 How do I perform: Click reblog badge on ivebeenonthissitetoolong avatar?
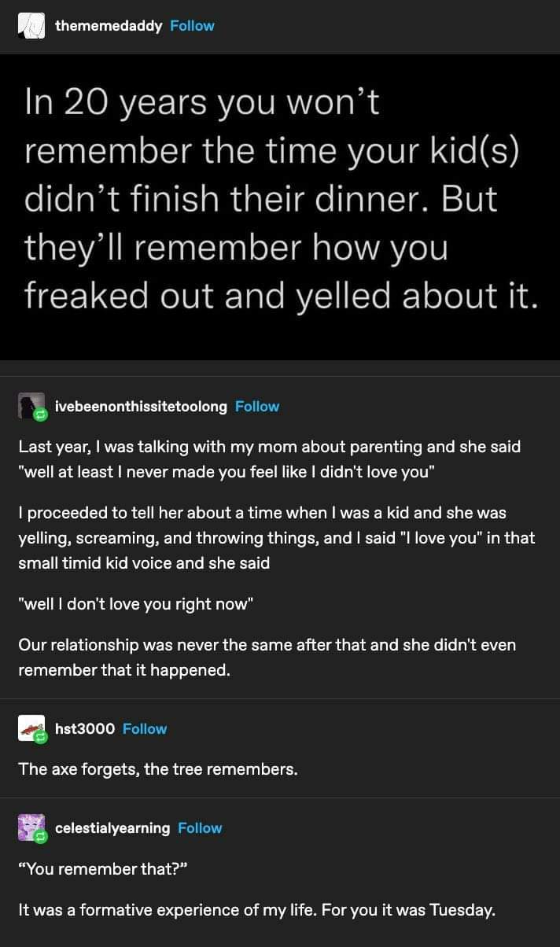coord(41,415)
